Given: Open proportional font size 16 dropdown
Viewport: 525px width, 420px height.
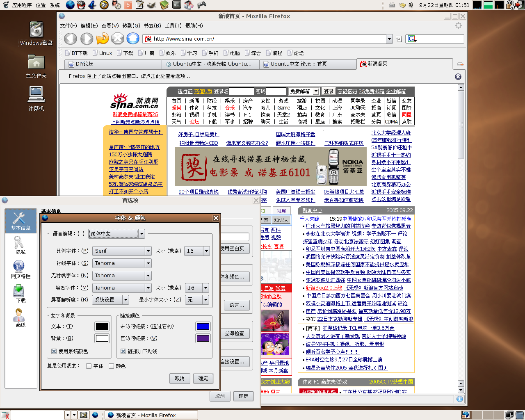Looking at the screenshot, I should point(197,251).
